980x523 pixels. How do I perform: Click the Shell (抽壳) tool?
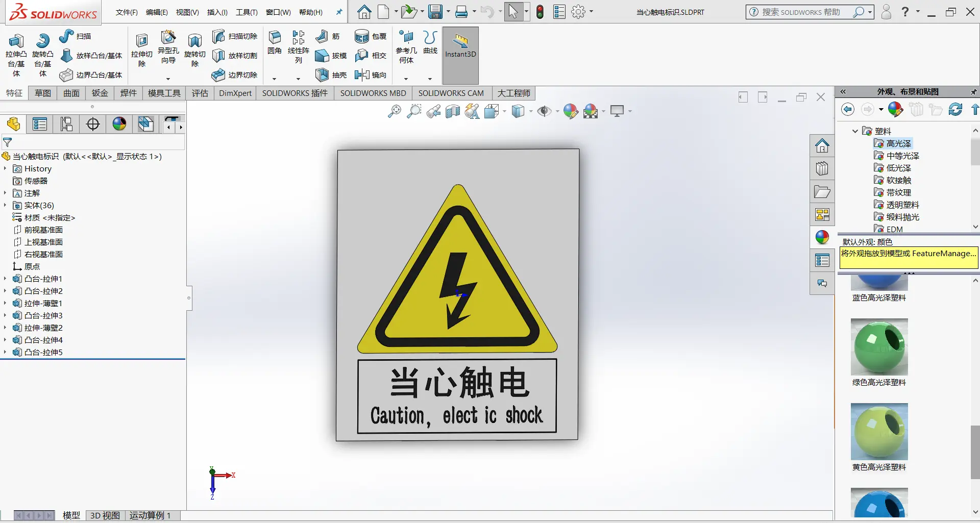point(331,75)
